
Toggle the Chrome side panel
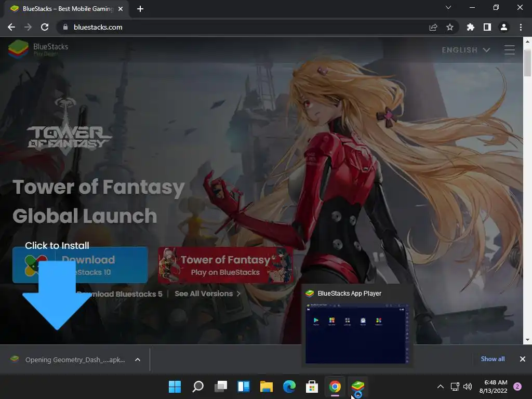(x=487, y=27)
